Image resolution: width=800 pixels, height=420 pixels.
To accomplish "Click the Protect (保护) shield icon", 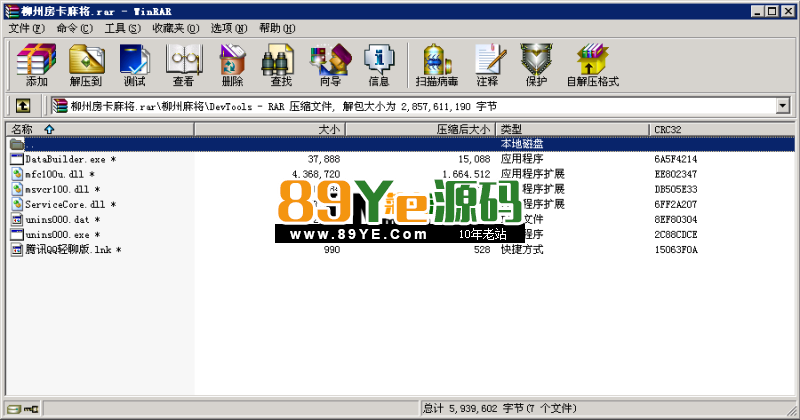I will (536, 65).
